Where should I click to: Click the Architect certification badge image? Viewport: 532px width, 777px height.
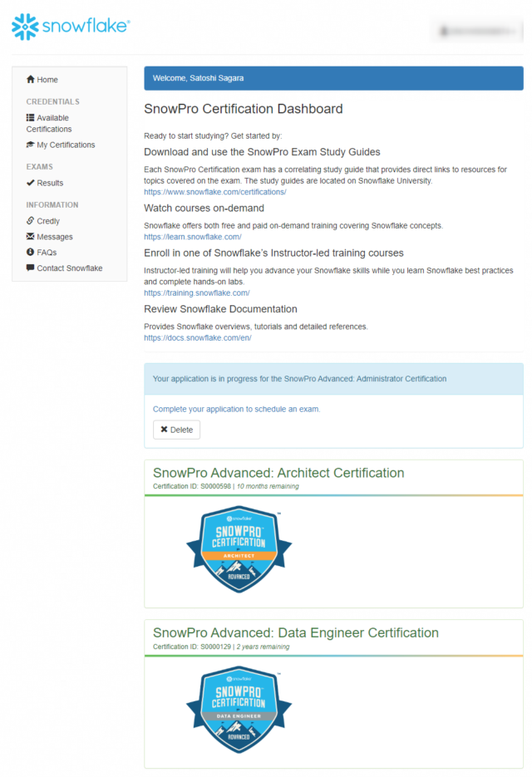pyautogui.click(x=239, y=549)
